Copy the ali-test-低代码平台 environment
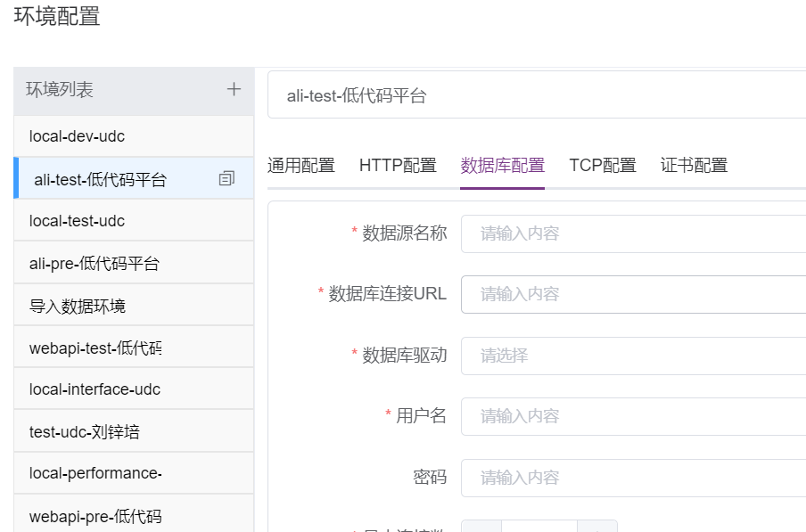This screenshot has height=532, width=806. [x=226, y=179]
